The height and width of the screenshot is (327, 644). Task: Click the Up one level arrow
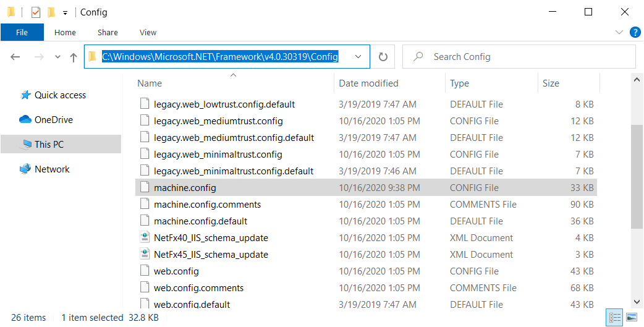tap(74, 57)
